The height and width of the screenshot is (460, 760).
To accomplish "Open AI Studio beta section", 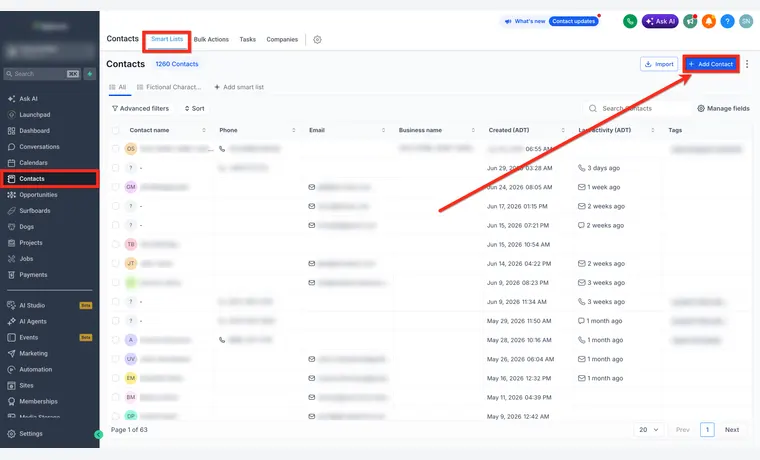I will click(x=32, y=305).
